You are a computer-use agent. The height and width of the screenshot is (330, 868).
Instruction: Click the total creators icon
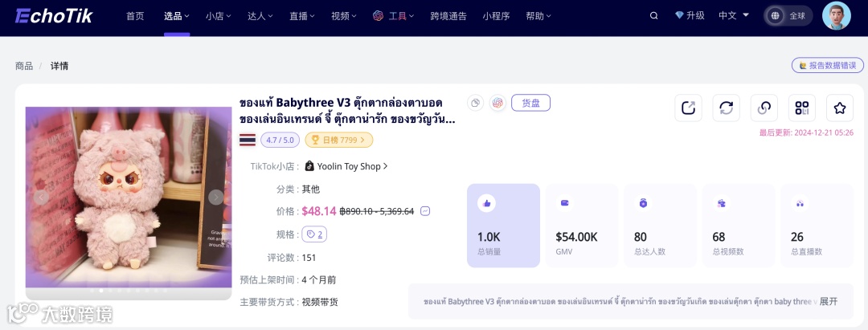tap(643, 203)
